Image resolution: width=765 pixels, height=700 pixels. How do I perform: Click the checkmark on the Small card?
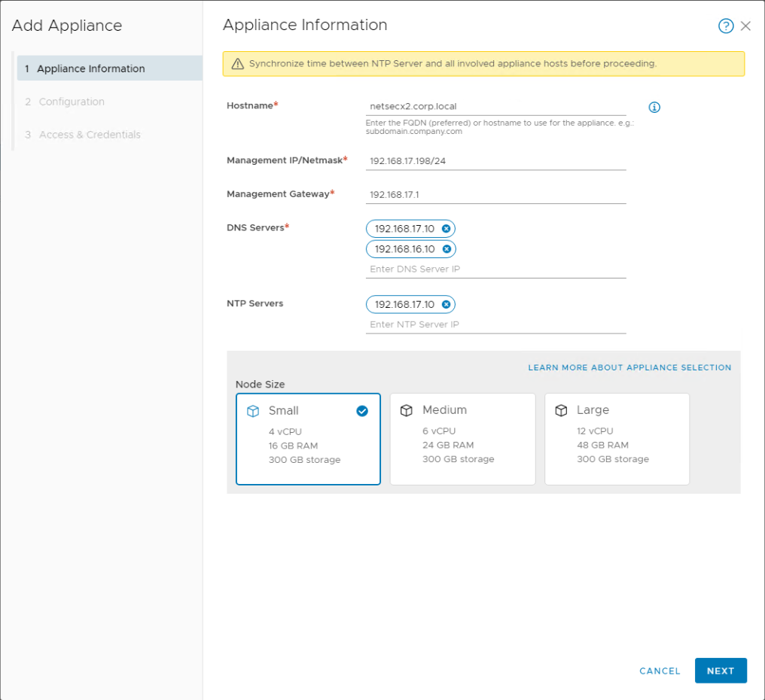(x=362, y=411)
